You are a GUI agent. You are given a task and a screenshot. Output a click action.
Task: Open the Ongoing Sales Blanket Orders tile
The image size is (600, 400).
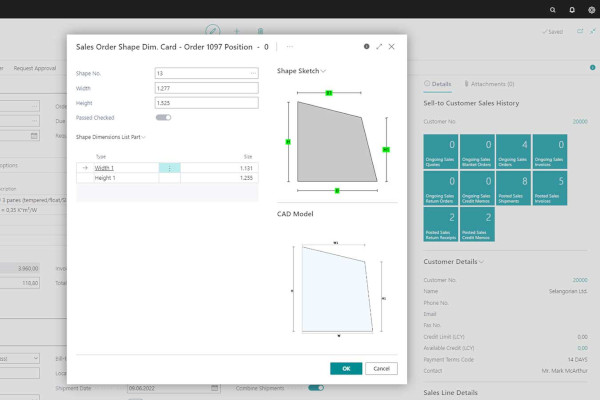[477, 152]
